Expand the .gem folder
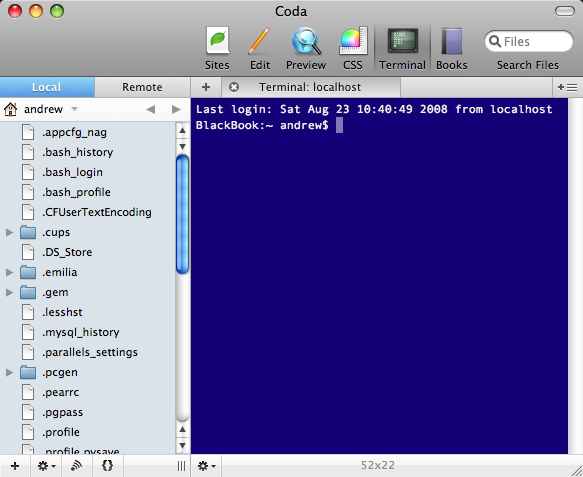 coord(9,293)
